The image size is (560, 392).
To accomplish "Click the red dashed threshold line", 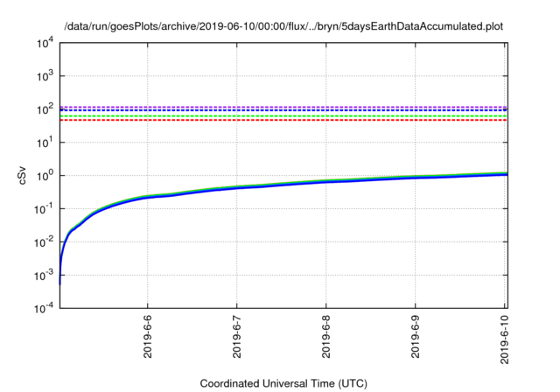I will 283,121.
